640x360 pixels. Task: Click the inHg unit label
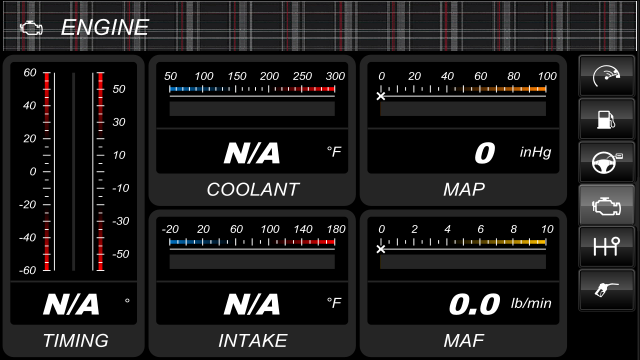tap(536, 152)
